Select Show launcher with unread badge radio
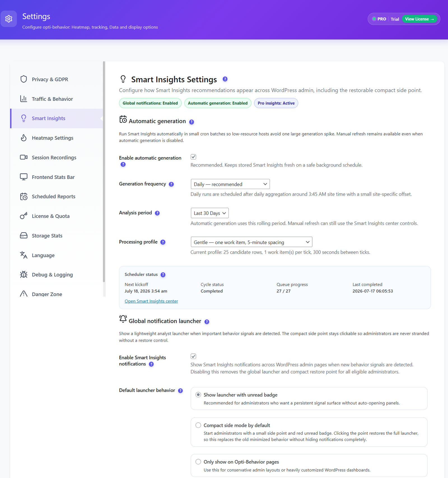 (x=198, y=395)
